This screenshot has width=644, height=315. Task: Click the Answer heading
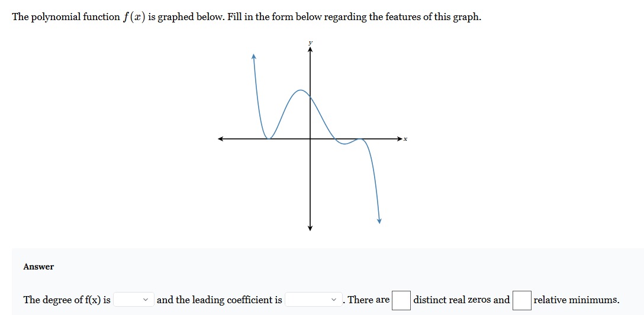click(x=38, y=267)
